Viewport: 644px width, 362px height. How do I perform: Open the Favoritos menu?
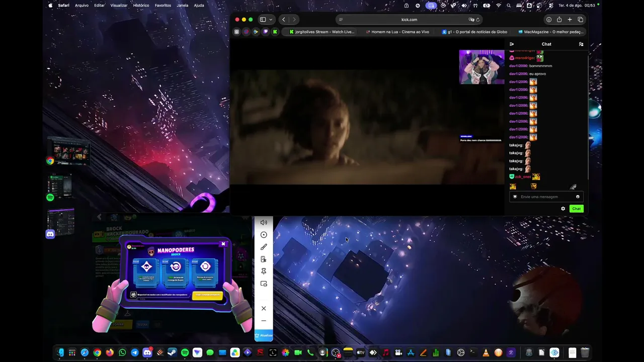[163, 6]
